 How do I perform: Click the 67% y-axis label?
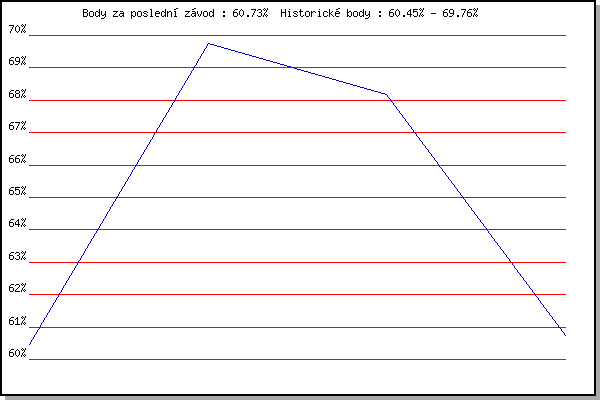pos(16,127)
